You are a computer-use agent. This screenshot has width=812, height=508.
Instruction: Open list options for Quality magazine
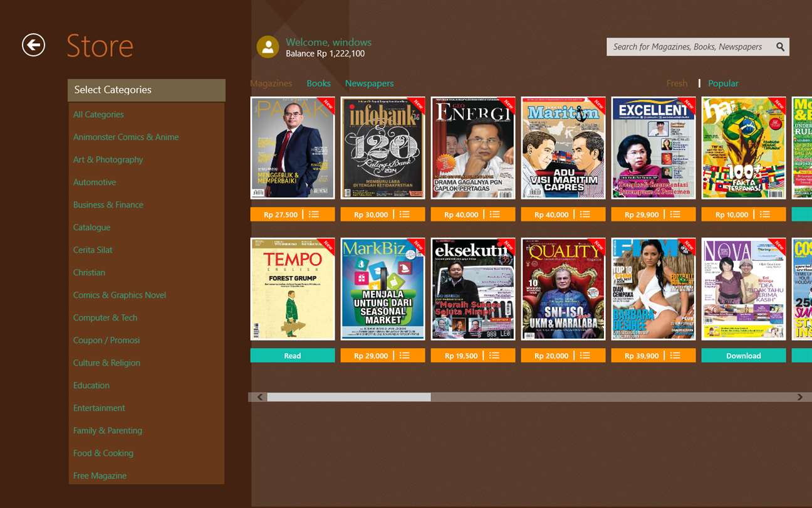(x=585, y=356)
